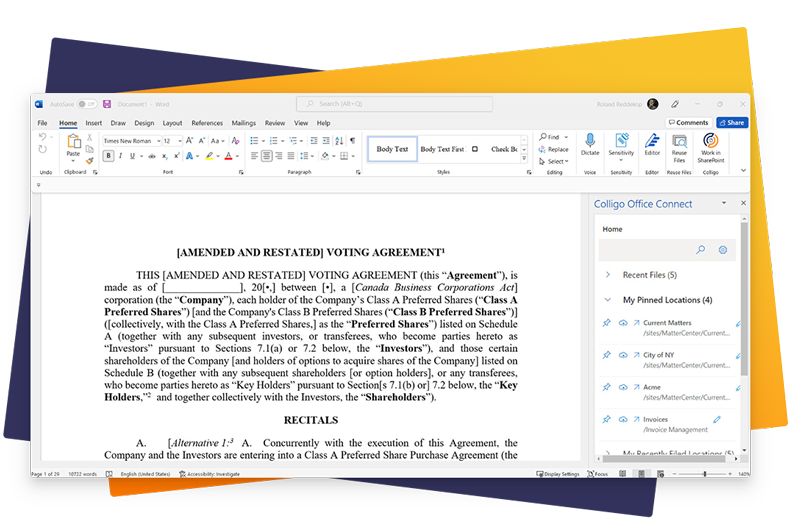Adjust the zoom slider in status bar
The height and width of the screenshot is (520, 800).
[x=704, y=474]
